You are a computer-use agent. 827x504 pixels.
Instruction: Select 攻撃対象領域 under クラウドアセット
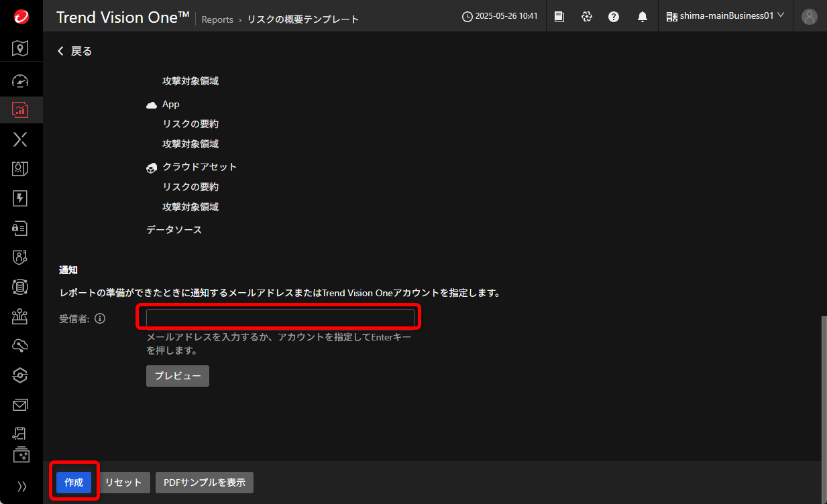(190, 207)
